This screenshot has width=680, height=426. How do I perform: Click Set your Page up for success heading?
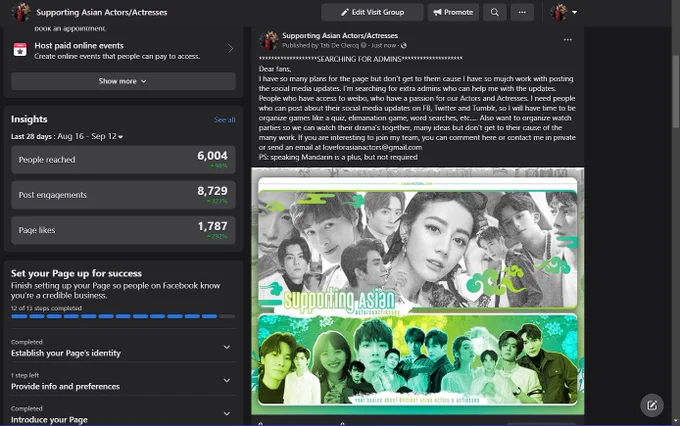pos(76,273)
